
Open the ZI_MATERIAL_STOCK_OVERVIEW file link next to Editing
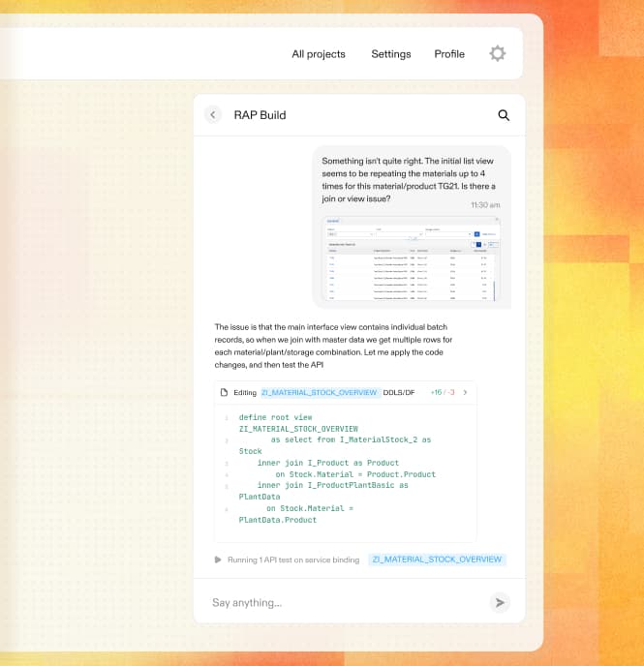319,392
